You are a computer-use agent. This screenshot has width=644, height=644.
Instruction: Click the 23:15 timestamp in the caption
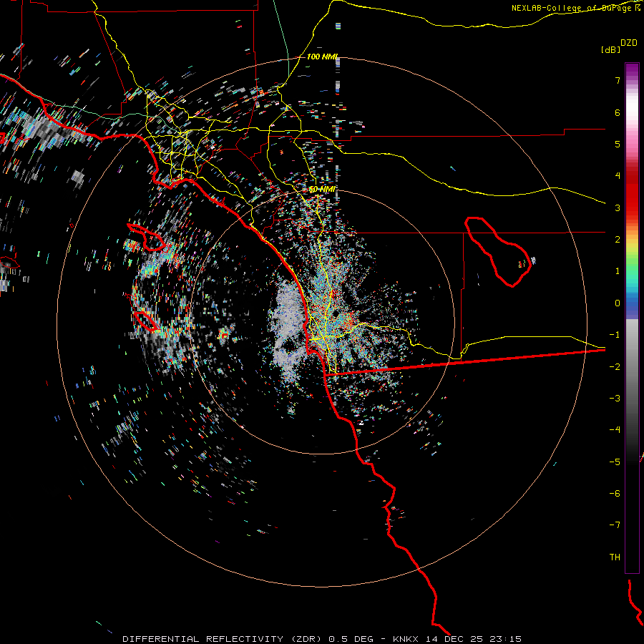[x=506, y=639]
